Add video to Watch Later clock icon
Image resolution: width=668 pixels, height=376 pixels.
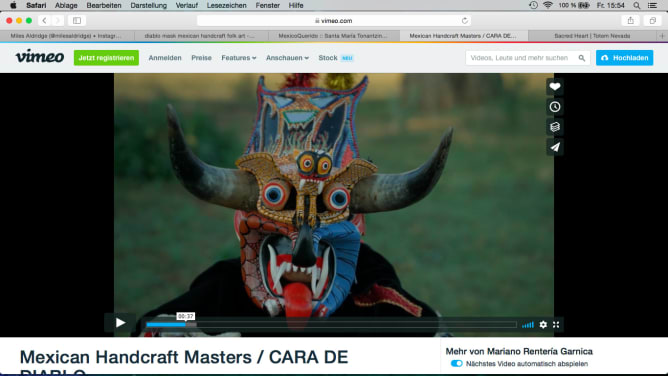[x=555, y=107]
